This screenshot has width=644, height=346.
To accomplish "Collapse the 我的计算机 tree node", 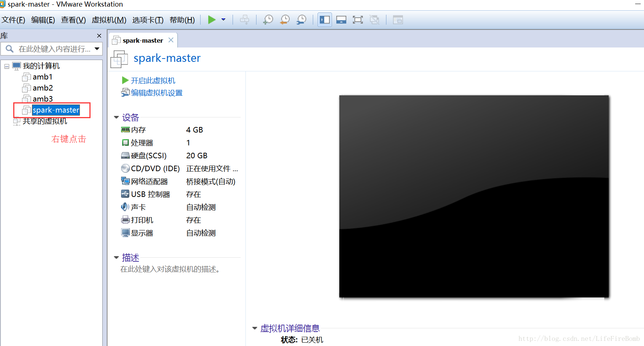I will [7, 66].
